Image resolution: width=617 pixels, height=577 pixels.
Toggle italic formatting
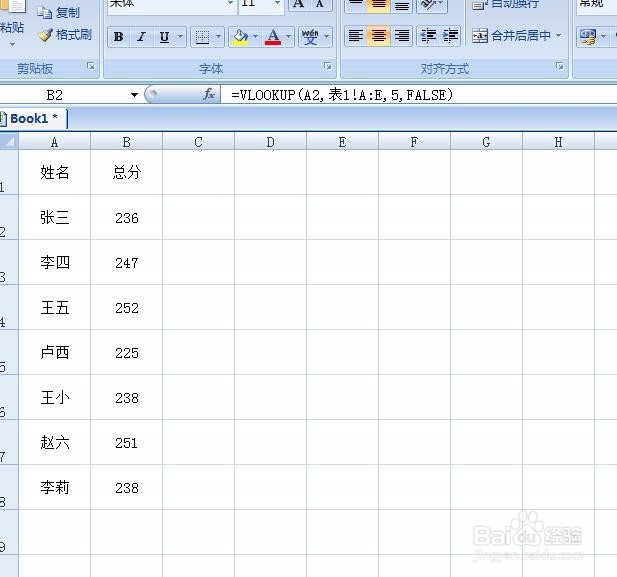tap(141, 37)
